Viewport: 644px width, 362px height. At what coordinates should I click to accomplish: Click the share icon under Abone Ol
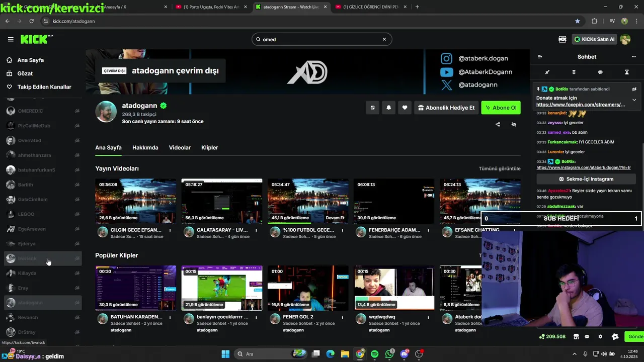(x=498, y=124)
